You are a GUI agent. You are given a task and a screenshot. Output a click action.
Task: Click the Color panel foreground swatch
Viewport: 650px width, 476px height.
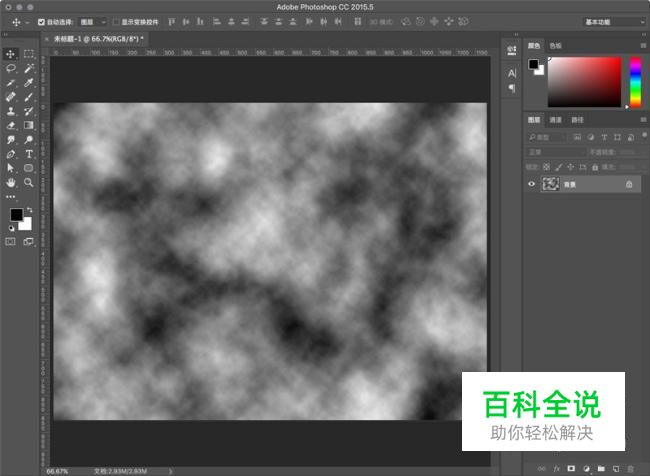pos(533,64)
